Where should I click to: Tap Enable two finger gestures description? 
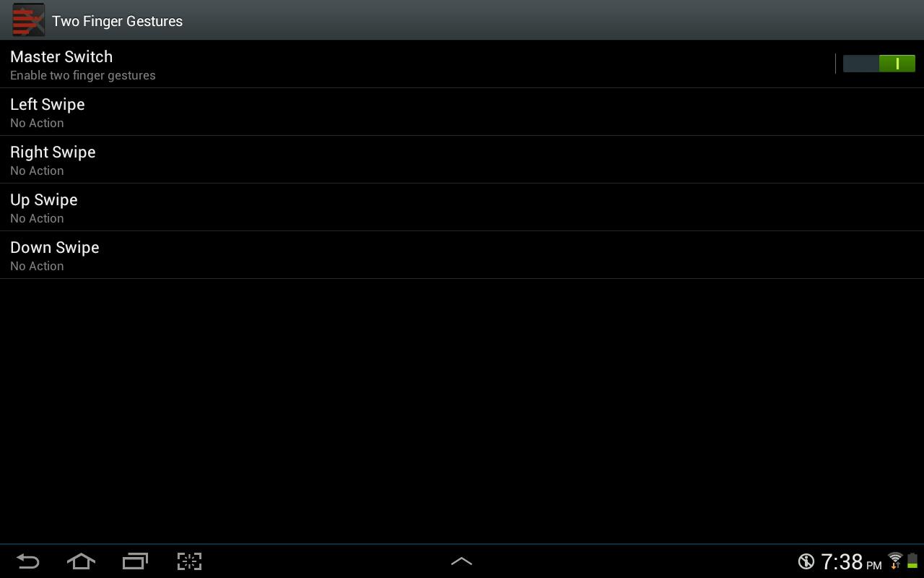[83, 75]
